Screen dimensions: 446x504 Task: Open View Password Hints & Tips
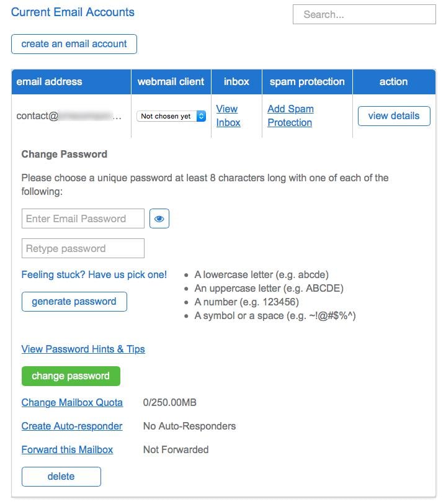[x=83, y=349]
